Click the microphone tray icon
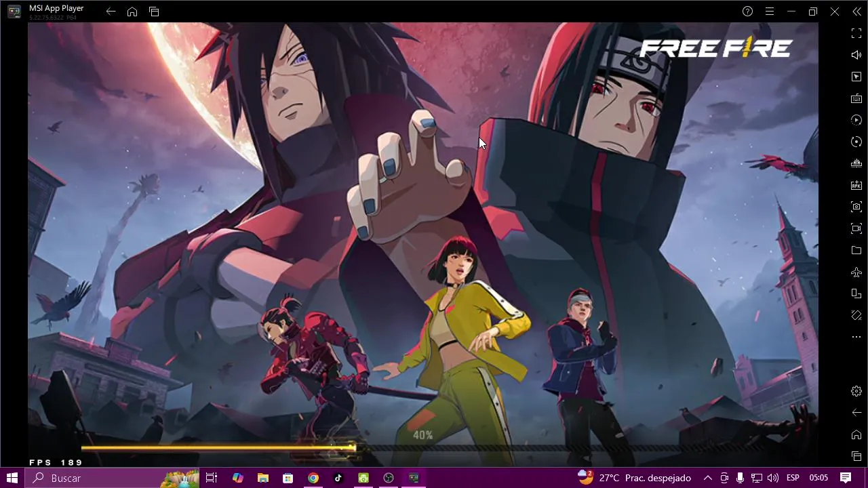 pos(741,478)
